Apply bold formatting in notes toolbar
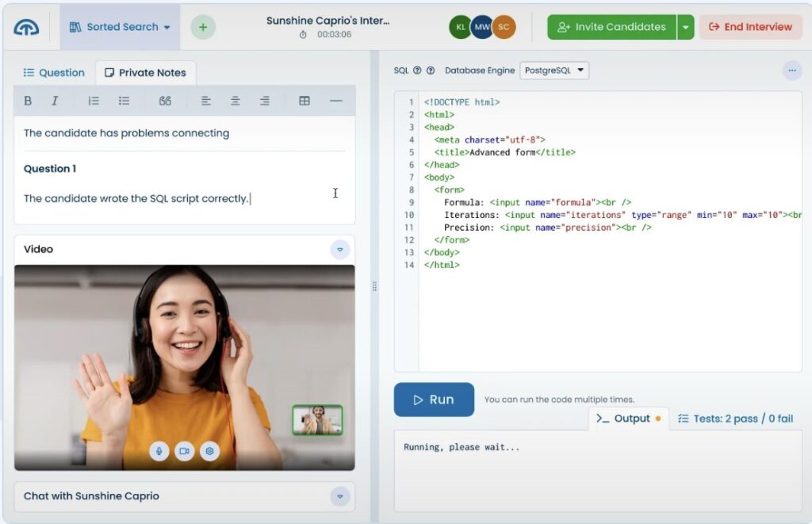812x524 pixels. 28,101
